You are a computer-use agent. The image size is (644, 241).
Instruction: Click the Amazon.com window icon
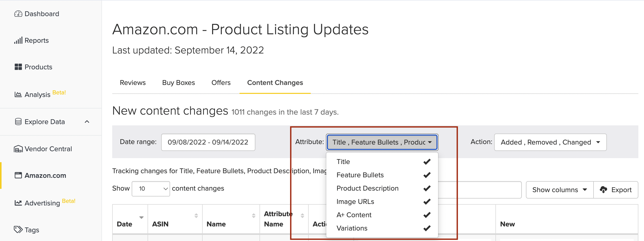pyautogui.click(x=18, y=176)
